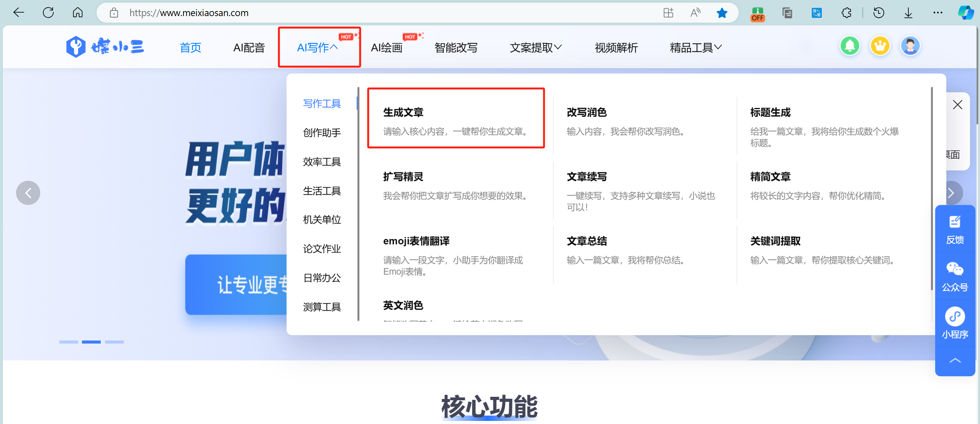Open the 视频解析 nav item

click(x=616, y=47)
